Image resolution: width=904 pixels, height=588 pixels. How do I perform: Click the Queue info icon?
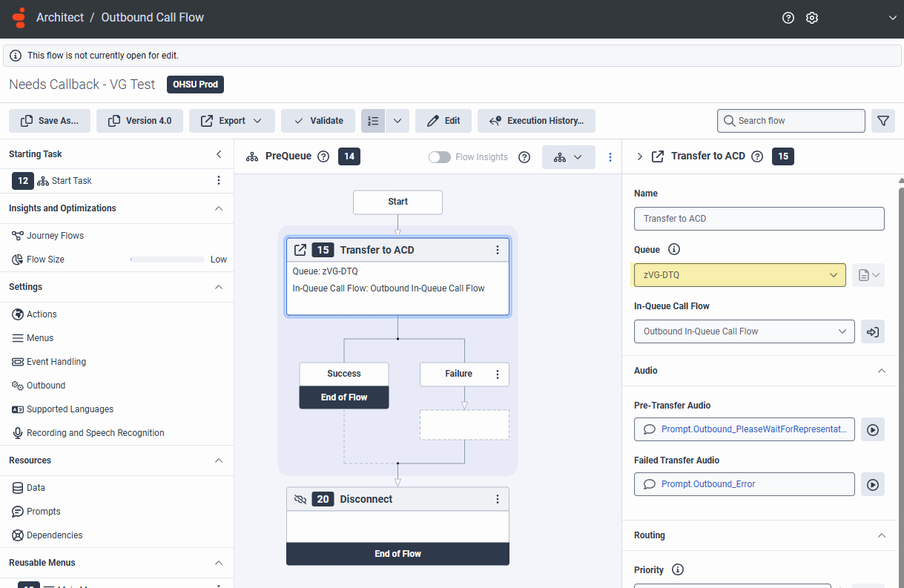674,250
